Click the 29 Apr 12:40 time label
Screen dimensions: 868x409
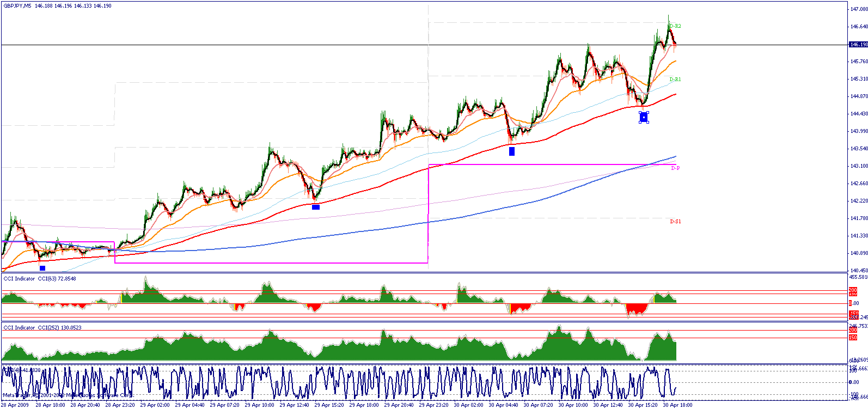[295, 405]
